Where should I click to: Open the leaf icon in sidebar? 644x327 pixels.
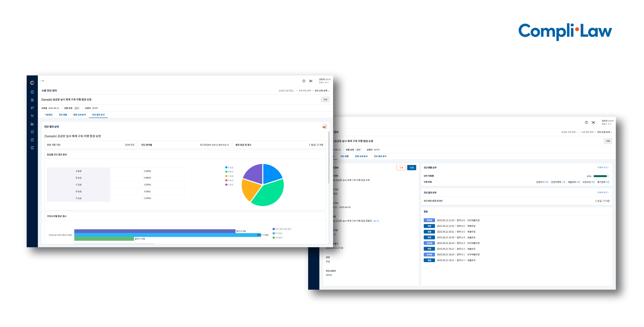pyautogui.click(x=32, y=108)
